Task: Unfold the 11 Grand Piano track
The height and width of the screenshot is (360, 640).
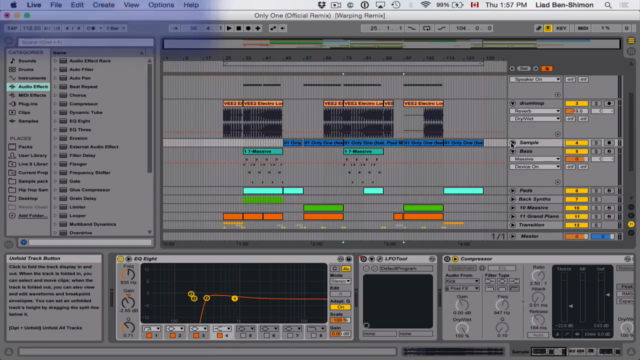Action: pyautogui.click(x=513, y=216)
